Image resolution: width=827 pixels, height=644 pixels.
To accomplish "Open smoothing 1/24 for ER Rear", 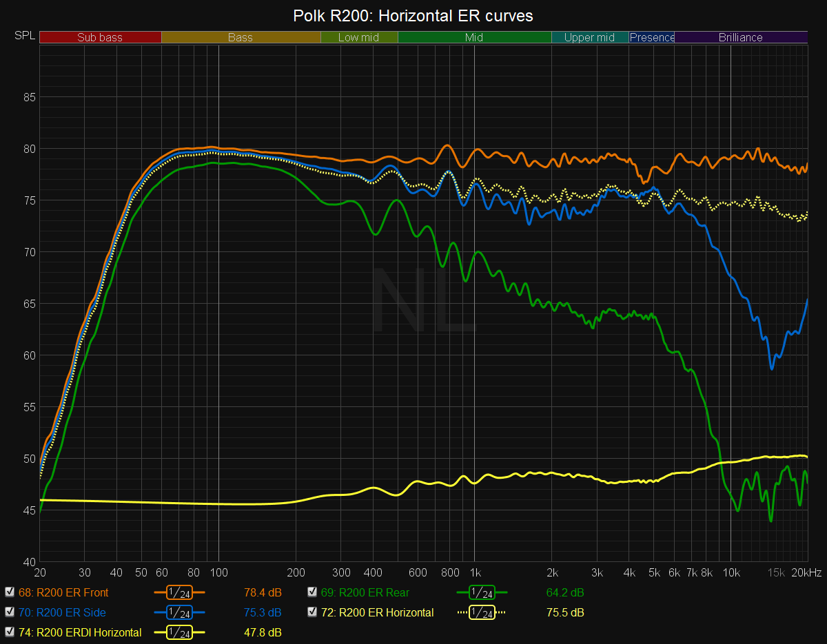I will click(x=482, y=592).
